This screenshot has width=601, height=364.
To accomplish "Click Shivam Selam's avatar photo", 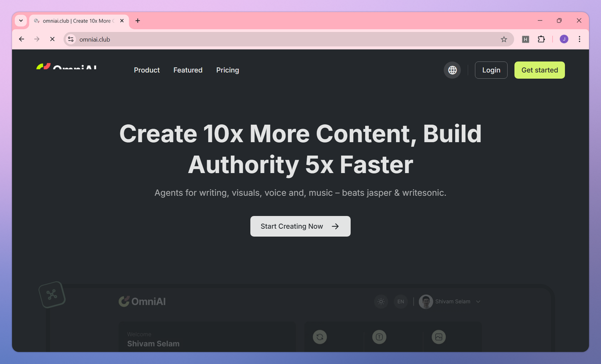I will 426,301.
